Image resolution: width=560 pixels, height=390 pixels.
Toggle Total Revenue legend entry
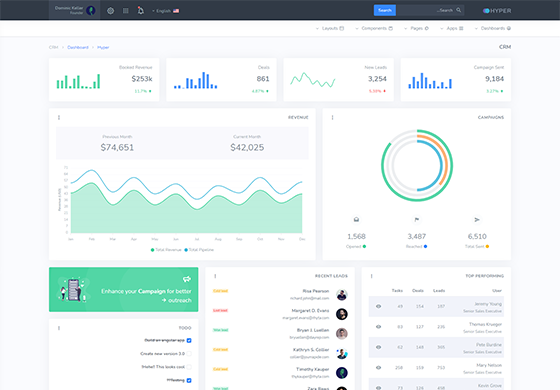point(166,250)
